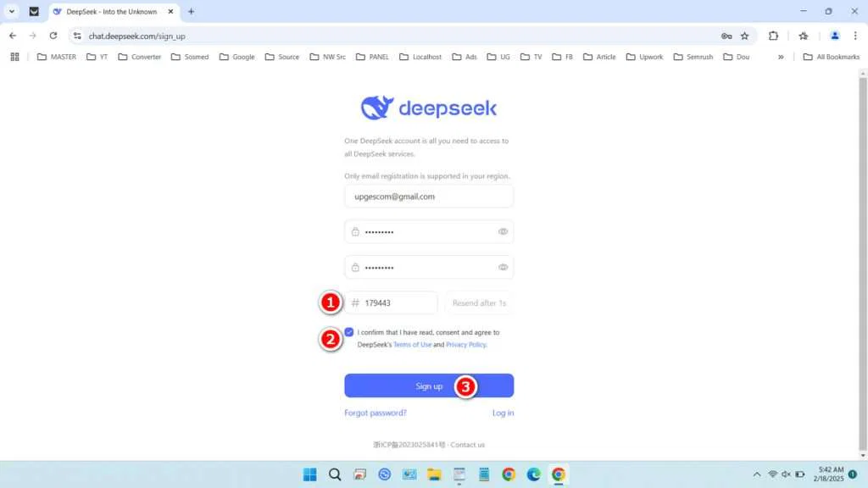Switch to the DeepSeek browser tab

tap(110, 12)
